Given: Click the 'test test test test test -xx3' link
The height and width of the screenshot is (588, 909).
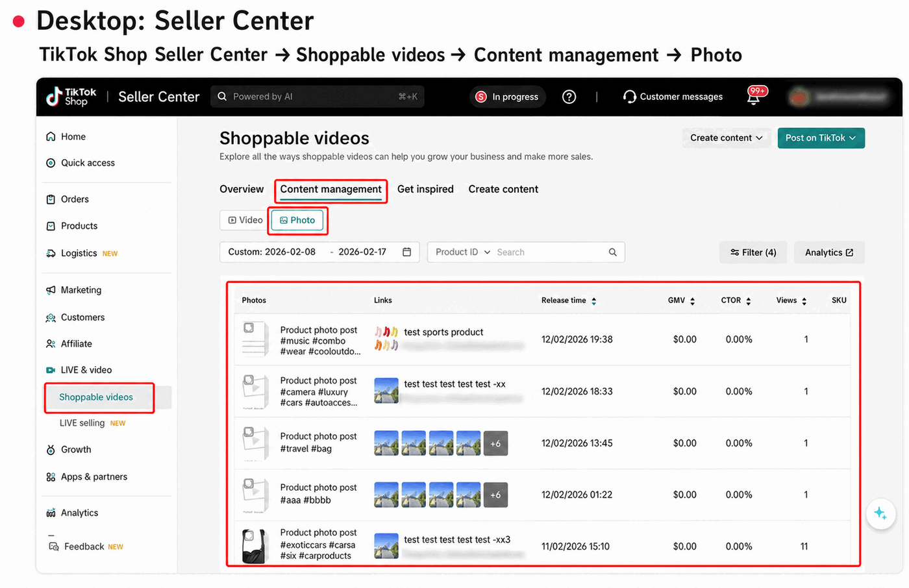Looking at the screenshot, I should pos(457,540).
